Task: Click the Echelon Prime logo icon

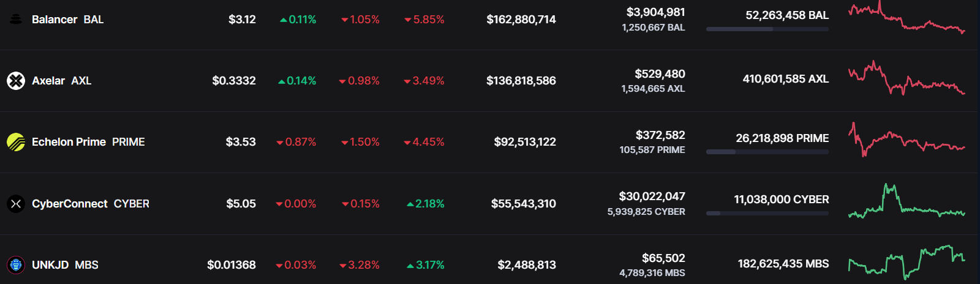Action: (x=16, y=142)
